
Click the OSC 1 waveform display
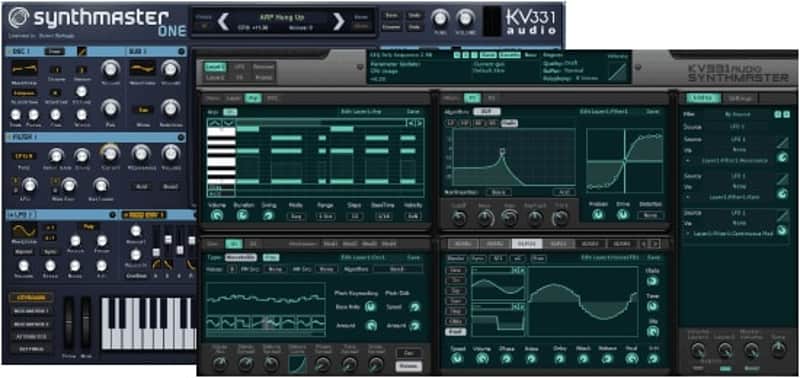tap(24, 68)
